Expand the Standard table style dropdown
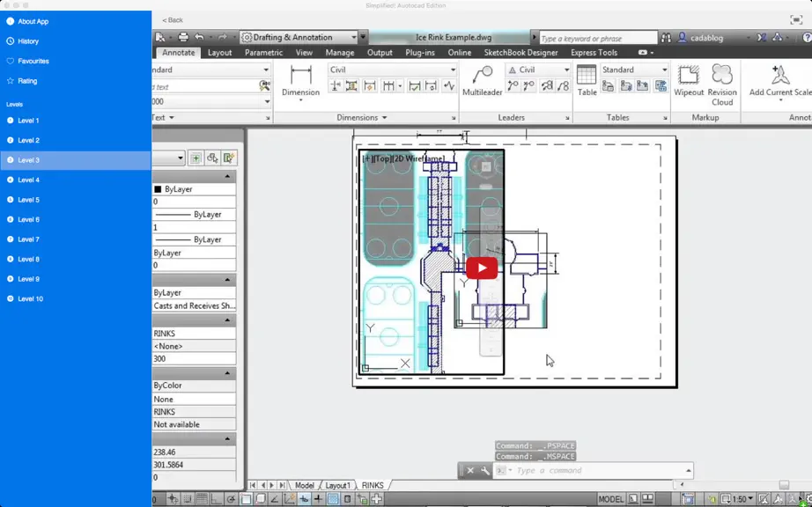 coord(634,70)
